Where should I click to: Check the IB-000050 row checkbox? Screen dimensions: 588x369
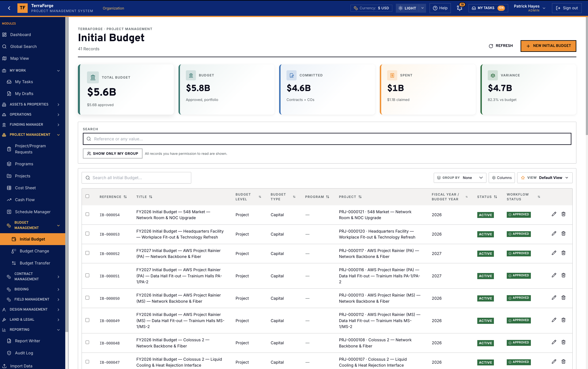pos(87,298)
